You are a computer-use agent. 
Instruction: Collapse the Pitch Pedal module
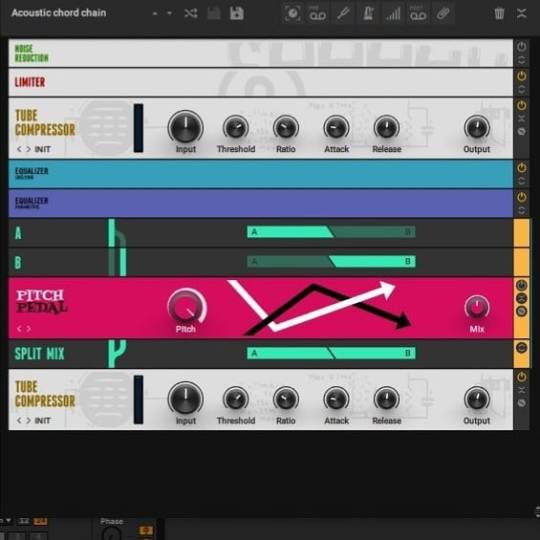(521, 298)
